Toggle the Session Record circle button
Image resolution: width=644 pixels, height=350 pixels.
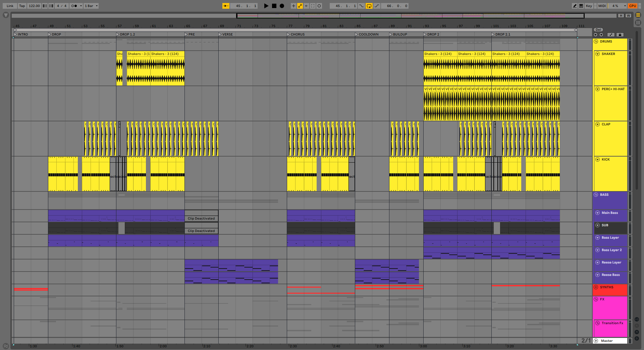pos(319,6)
